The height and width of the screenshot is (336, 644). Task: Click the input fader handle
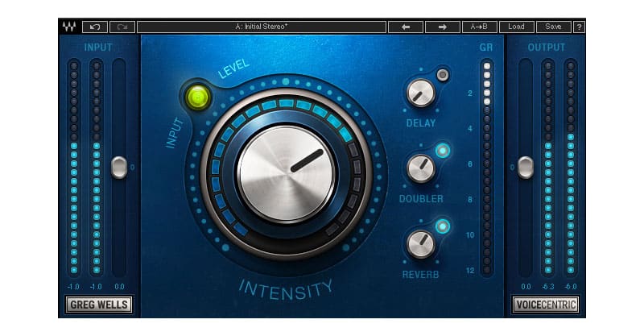click(119, 168)
